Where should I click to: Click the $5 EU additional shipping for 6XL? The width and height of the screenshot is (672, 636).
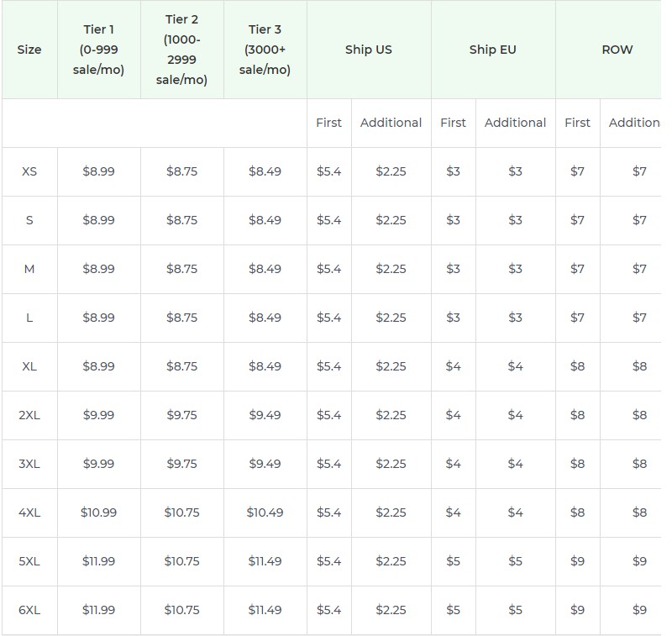tap(515, 610)
